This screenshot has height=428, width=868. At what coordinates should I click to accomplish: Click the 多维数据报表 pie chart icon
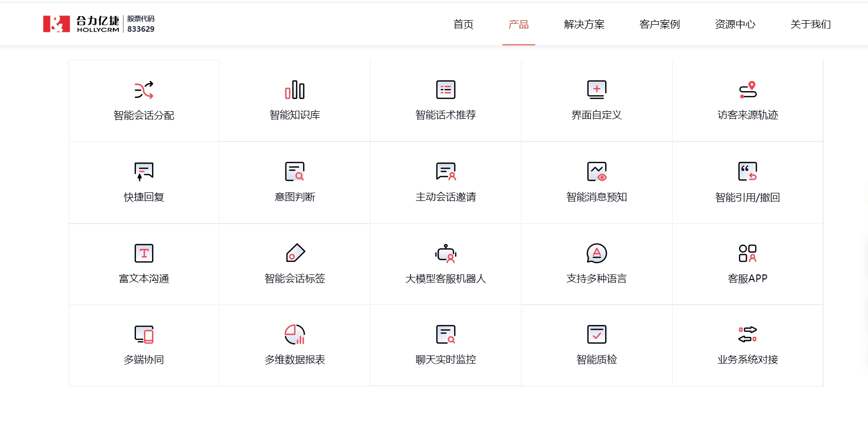point(295,334)
